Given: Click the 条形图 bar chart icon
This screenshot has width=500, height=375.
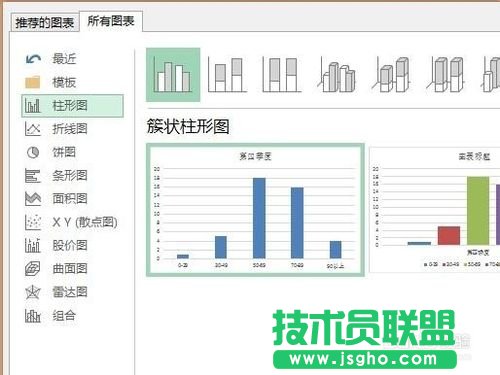Looking at the screenshot, I should click(x=33, y=176).
